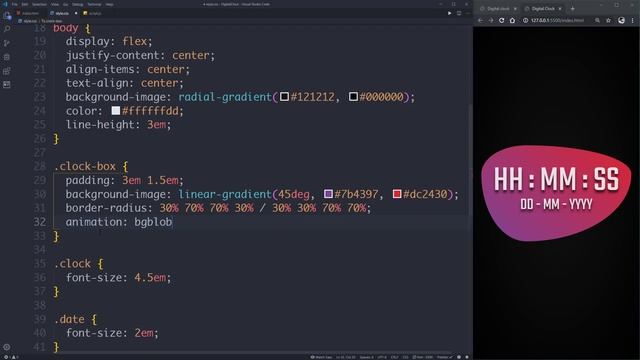
Task: Open a new browser tab with plus
Action: [x=573, y=9]
